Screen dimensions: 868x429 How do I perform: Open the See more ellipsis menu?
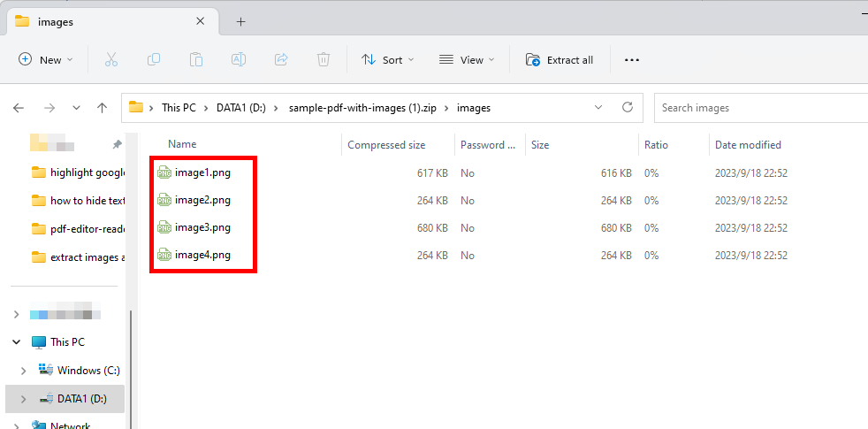[x=631, y=59]
